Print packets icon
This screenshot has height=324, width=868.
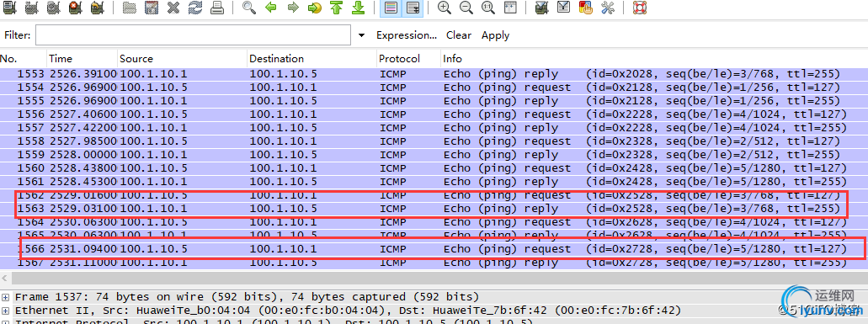[217, 8]
